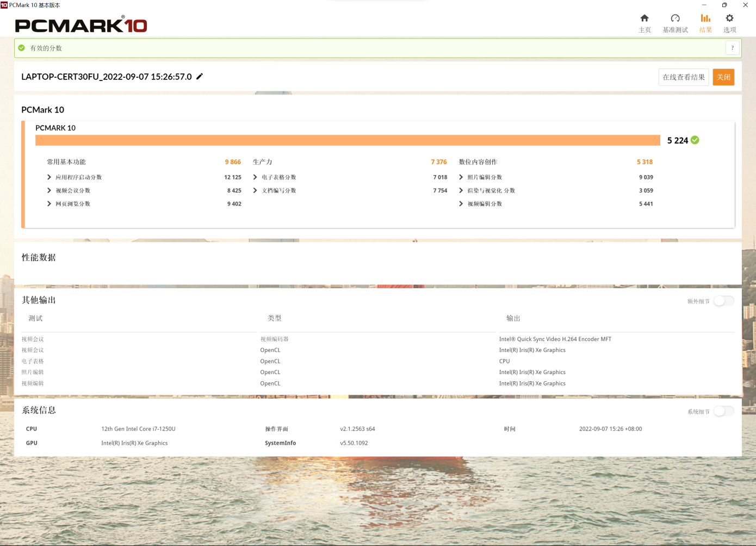This screenshot has width=756, height=546.
Task: Restore down the PCMark 10 window
Action: pos(724,5)
